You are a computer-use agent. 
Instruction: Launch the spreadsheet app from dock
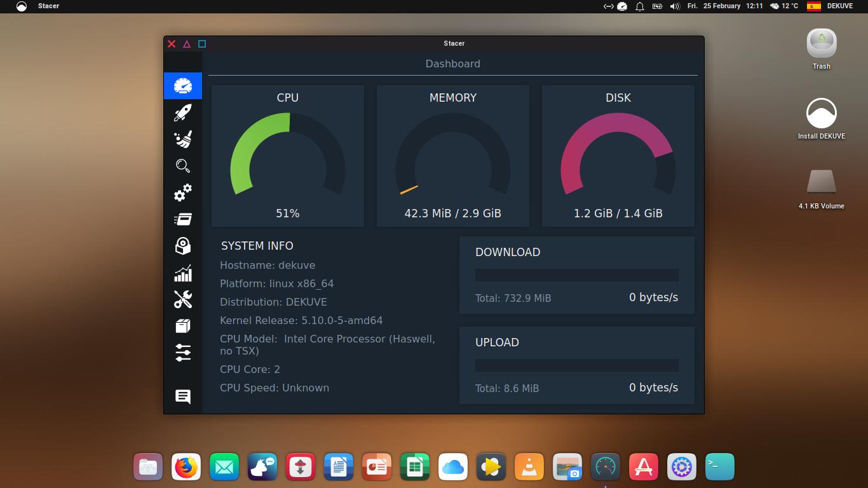coord(415,468)
